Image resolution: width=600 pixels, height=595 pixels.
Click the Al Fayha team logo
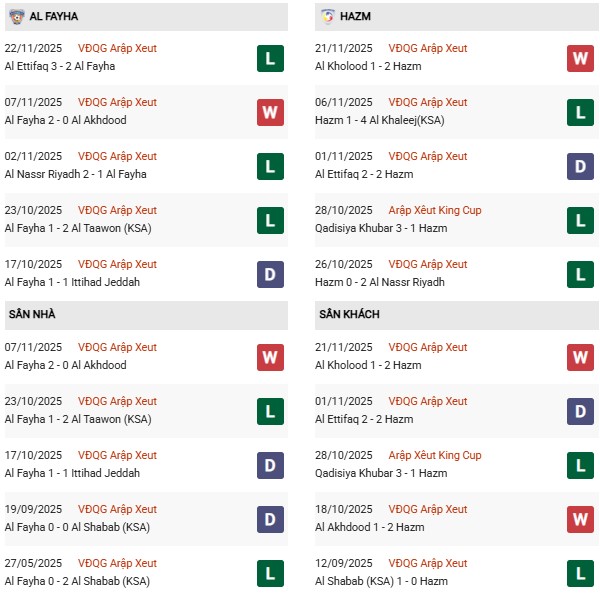coord(16,17)
